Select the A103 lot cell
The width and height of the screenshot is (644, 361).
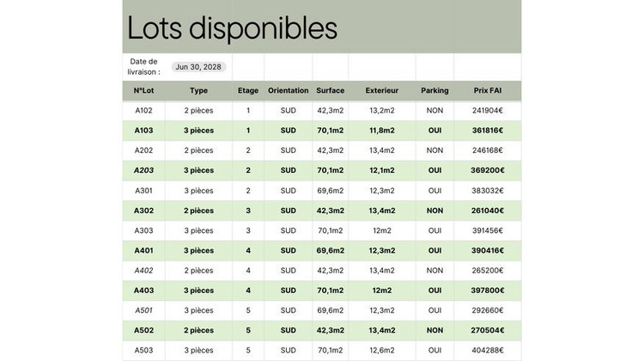[143, 131]
